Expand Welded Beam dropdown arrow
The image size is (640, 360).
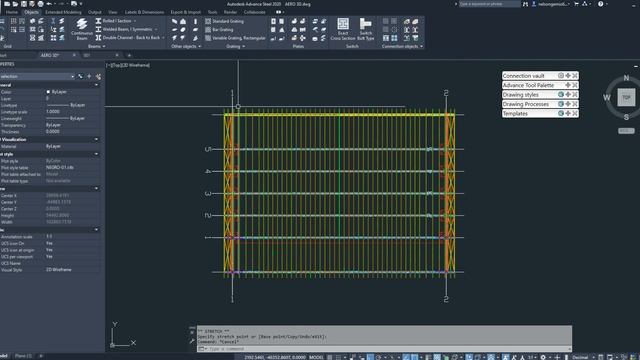(156, 29)
